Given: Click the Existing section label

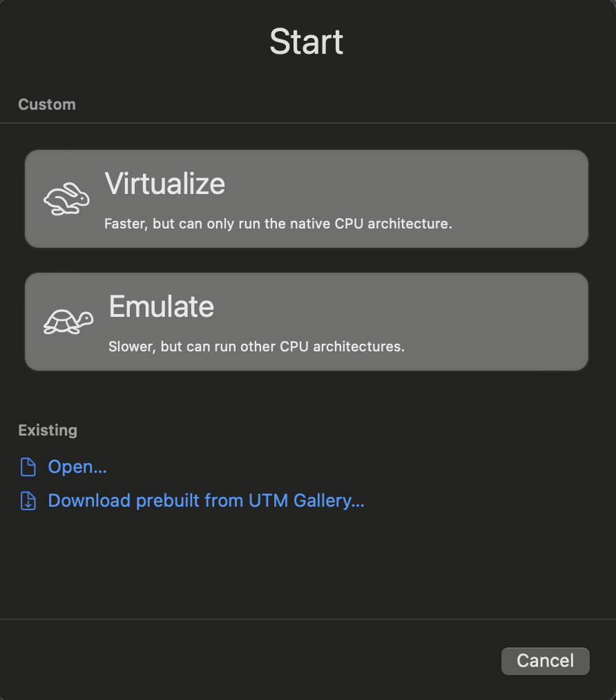Looking at the screenshot, I should pyautogui.click(x=48, y=430).
